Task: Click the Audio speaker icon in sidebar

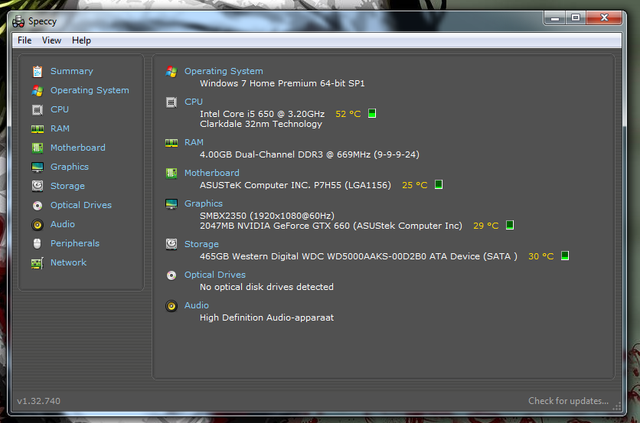Action: pyautogui.click(x=37, y=225)
